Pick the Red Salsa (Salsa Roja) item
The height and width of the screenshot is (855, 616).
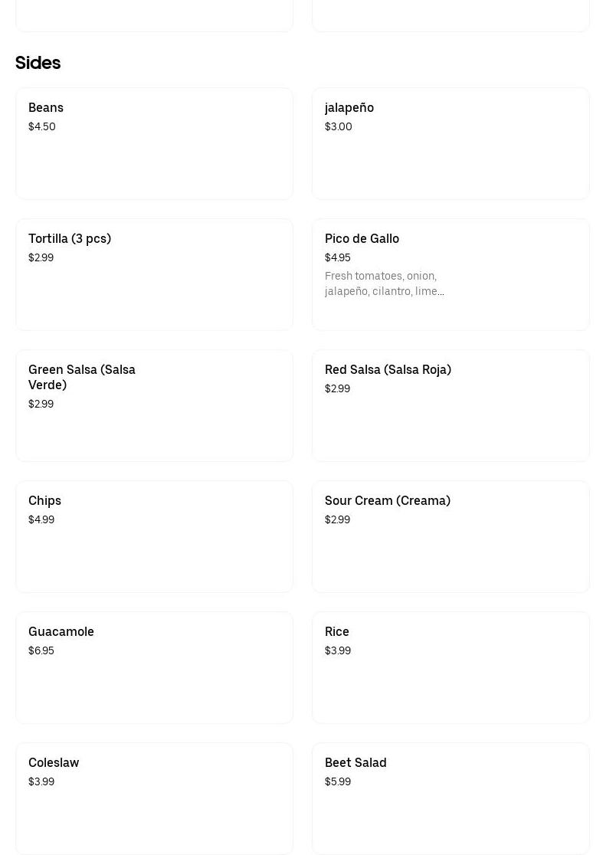tap(451, 405)
